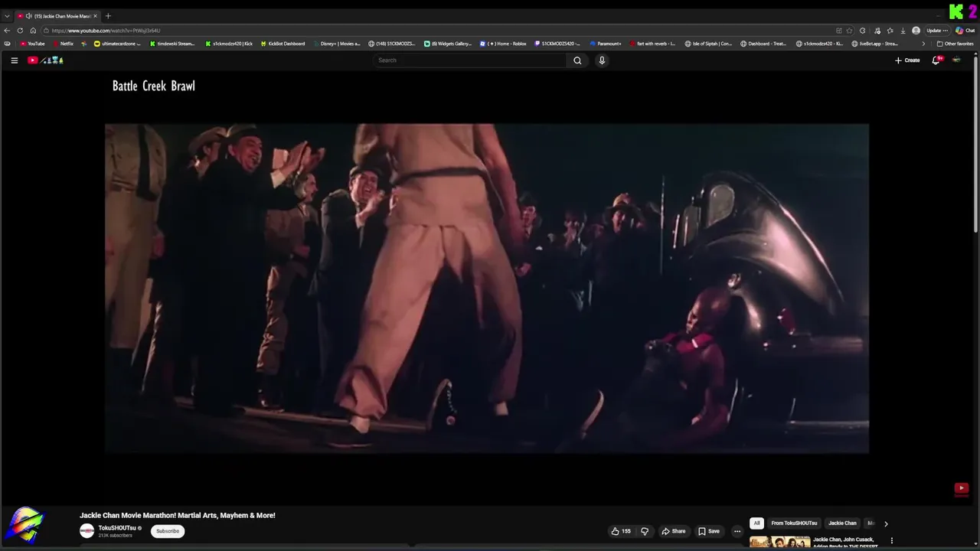Image resolution: width=980 pixels, height=551 pixels.
Task: Go to the YouTube home logo
Action: pos(45,60)
